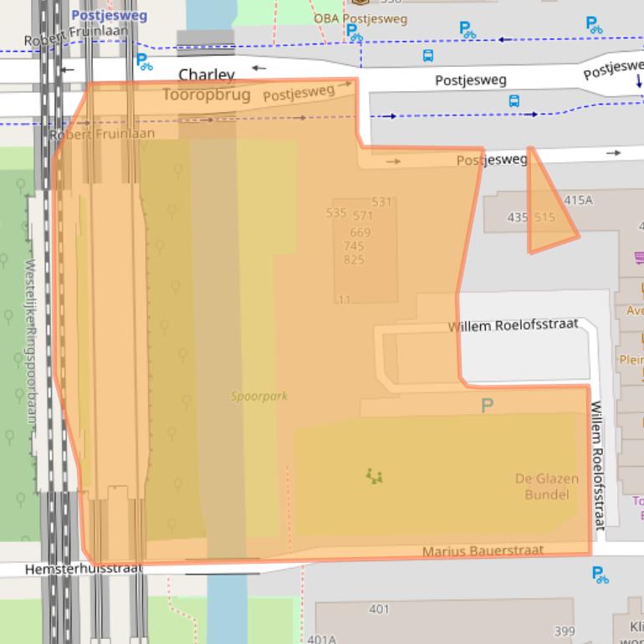
Task: Click house number 401 on the bottom building
Action: (379, 609)
